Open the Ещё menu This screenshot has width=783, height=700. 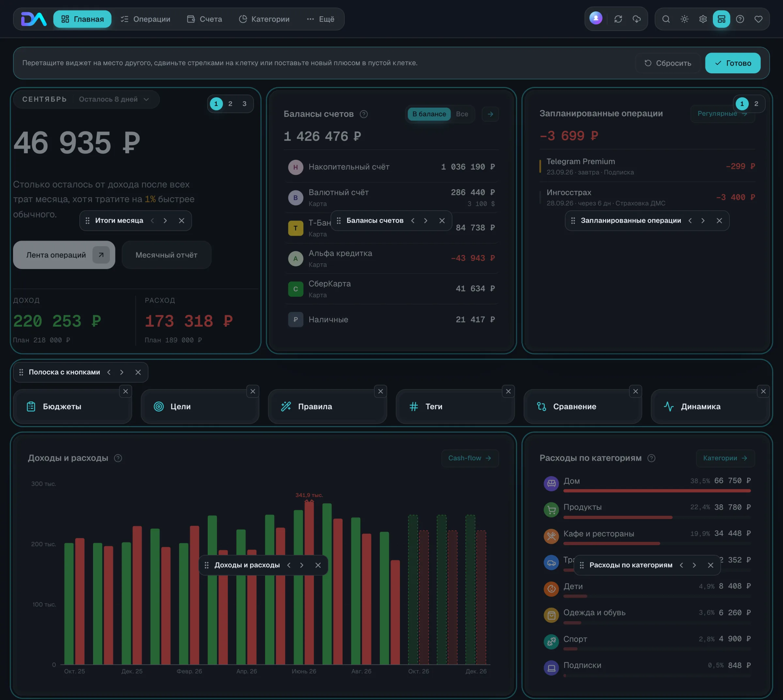[320, 19]
